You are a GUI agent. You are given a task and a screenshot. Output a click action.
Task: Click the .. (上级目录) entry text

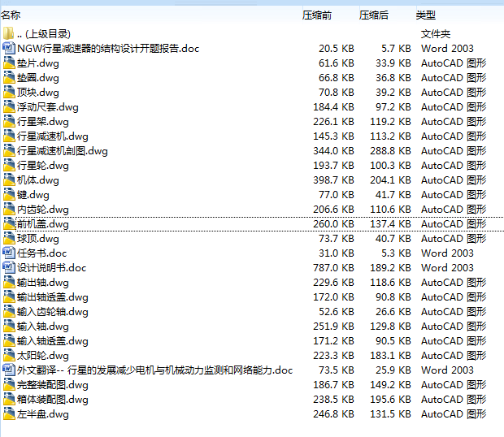pyautogui.click(x=44, y=34)
